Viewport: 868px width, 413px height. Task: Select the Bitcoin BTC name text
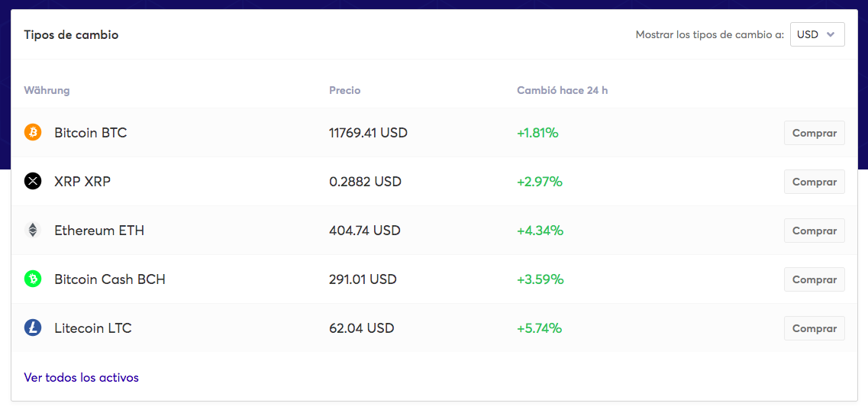(x=91, y=133)
